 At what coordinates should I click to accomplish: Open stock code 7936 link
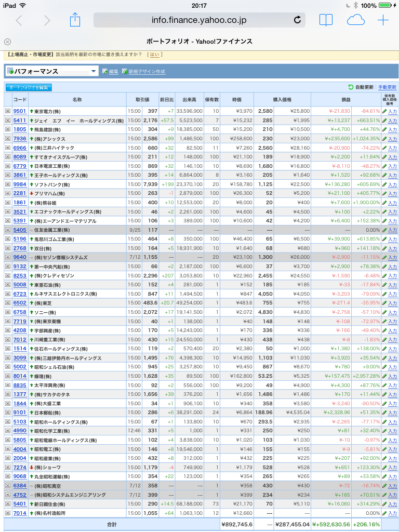pyautogui.click(x=20, y=139)
